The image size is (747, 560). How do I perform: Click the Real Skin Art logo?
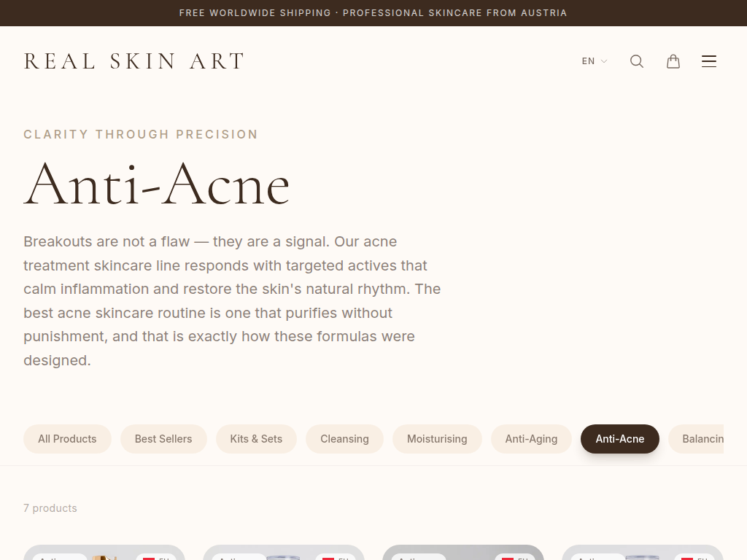pyautogui.click(x=134, y=61)
